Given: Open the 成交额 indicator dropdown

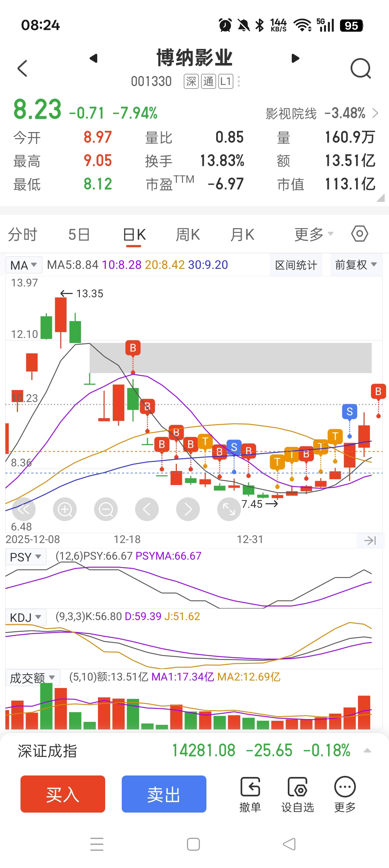Looking at the screenshot, I should coord(33,678).
